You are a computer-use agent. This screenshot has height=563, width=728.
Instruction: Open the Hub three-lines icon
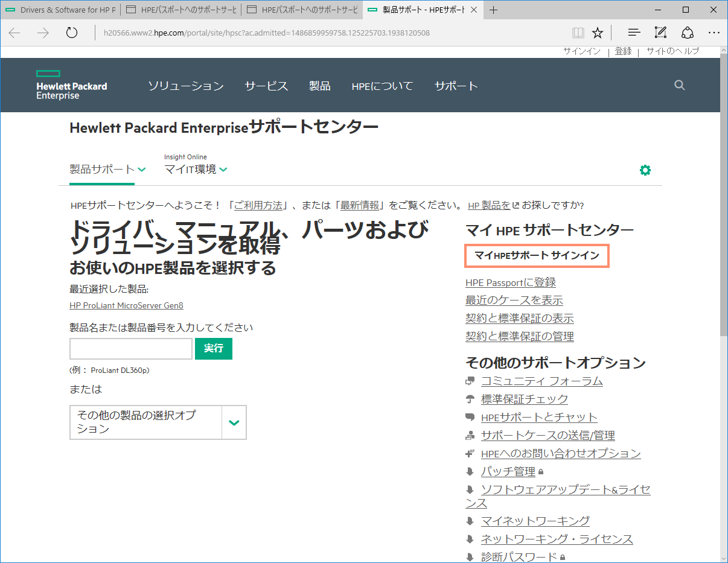(634, 33)
